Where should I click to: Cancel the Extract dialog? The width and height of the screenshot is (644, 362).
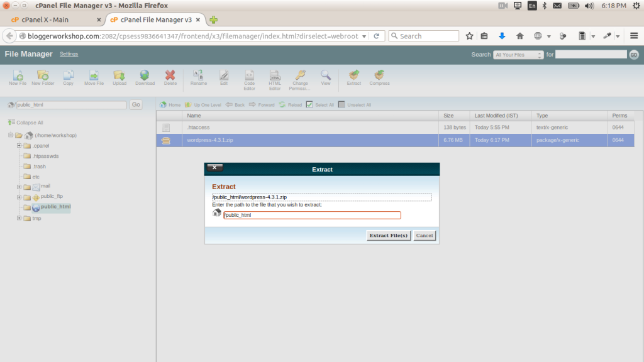pyautogui.click(x=425, y=235)
